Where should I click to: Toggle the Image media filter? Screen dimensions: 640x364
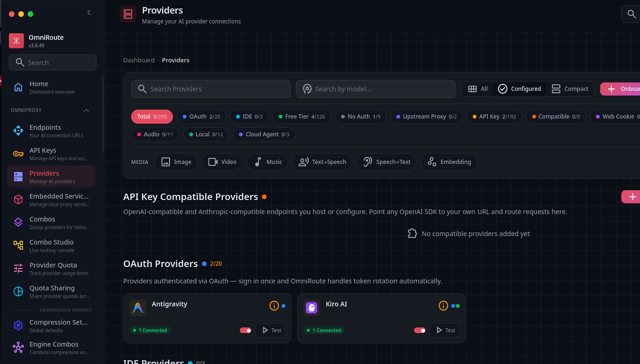pyautogui.click(x=176, y=162)
